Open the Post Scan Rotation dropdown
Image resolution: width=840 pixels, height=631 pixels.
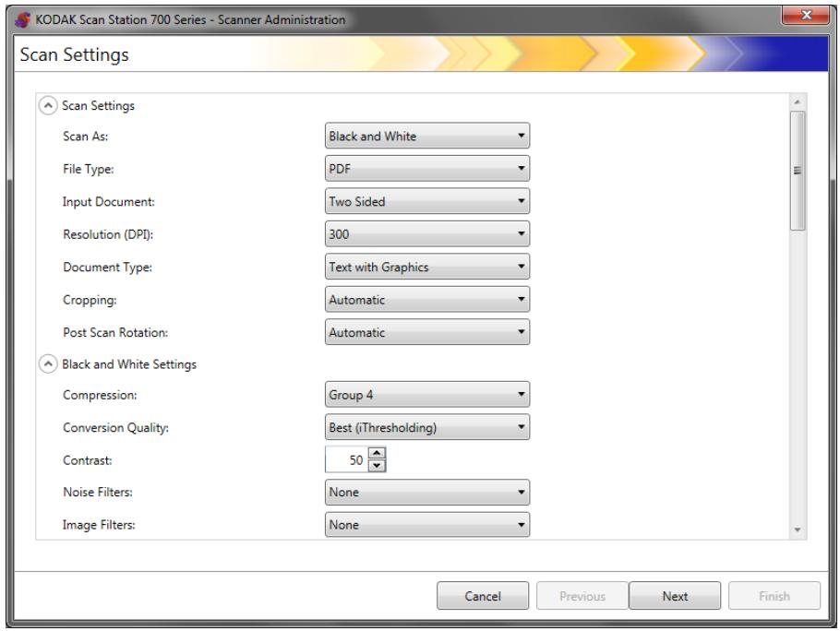click(427, 332)
